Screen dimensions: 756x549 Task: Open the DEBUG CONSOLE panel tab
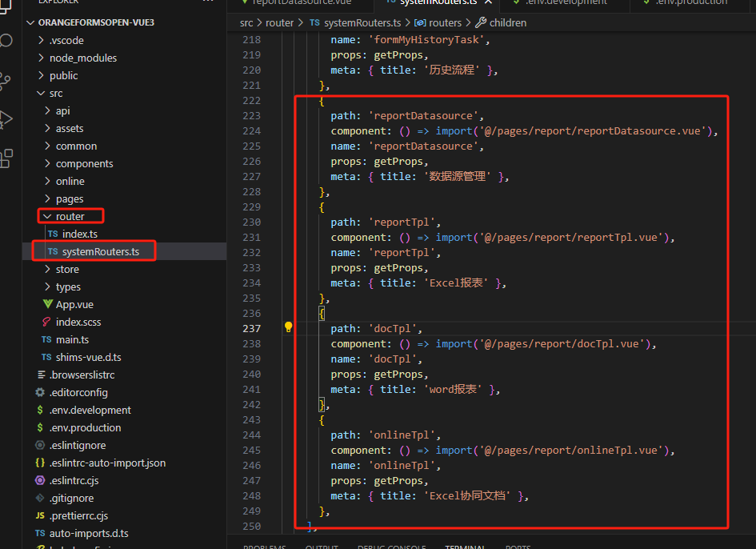(x=391, y=546)
